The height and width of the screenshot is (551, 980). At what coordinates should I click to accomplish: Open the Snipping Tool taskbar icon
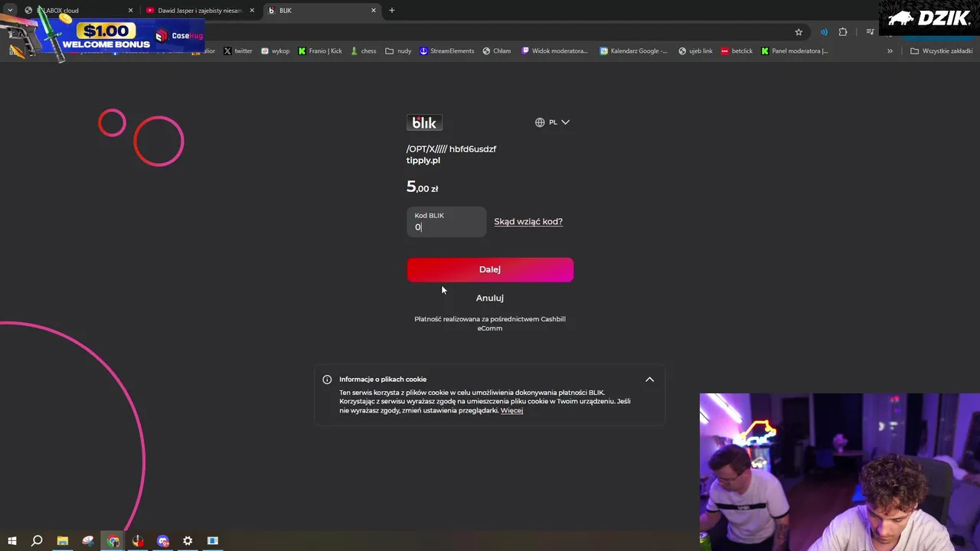tap(88, 541)
